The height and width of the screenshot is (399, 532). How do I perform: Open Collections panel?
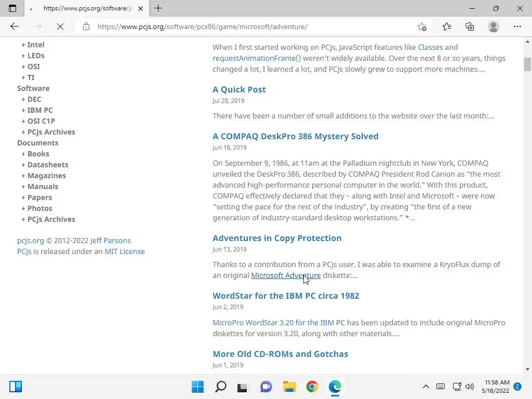(x=470, y=26)
